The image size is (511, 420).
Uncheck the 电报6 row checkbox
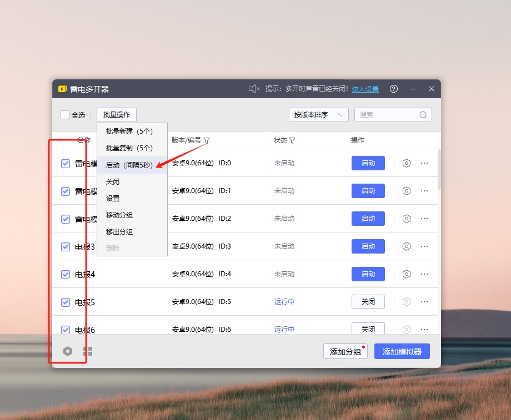click(x=66, y=329)
